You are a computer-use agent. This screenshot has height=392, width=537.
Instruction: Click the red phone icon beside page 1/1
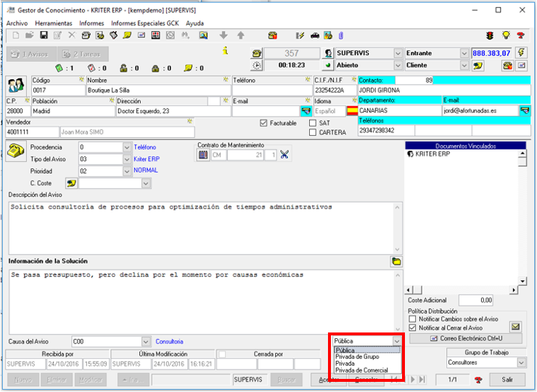tap(478, 380)
